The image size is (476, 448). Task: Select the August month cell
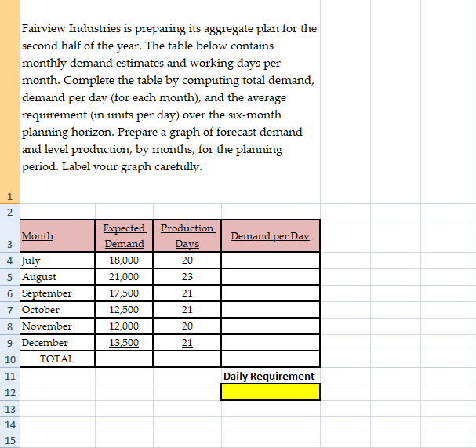57,277
